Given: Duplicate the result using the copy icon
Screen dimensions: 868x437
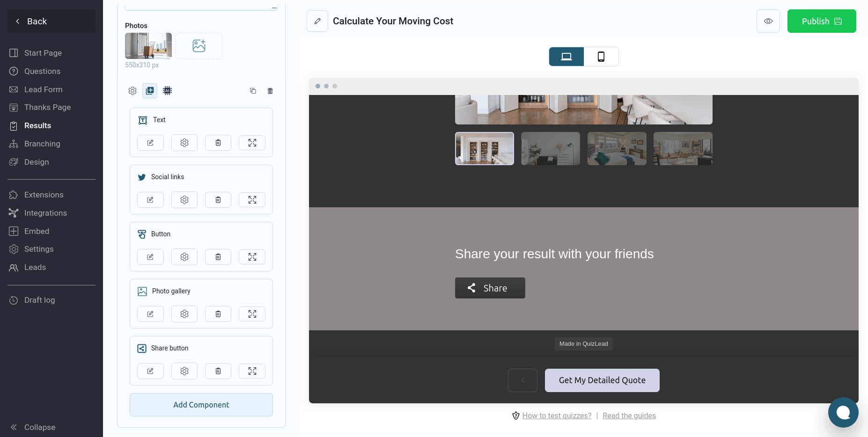Looking at the screenshot, I should point(253,91).
